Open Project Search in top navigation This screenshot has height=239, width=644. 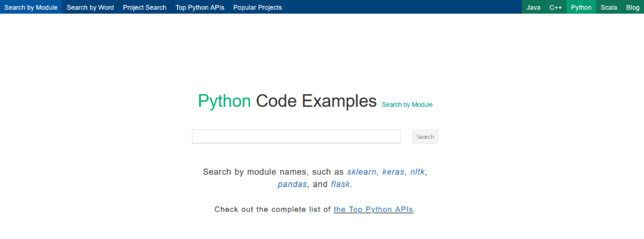(x=144, y=8)
